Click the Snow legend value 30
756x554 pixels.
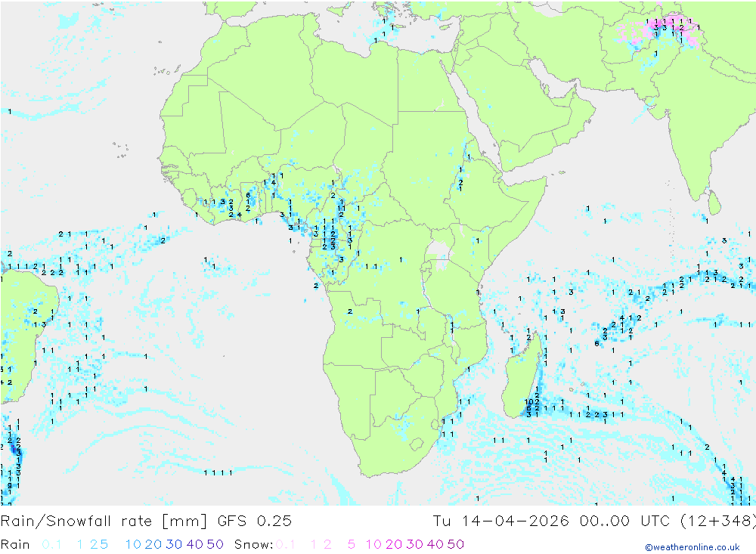pos(414,544)
